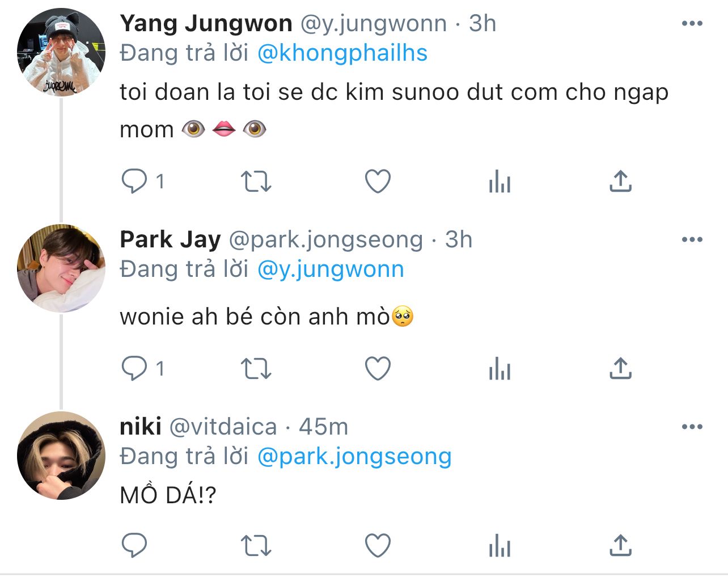
Task: Retweet Yang Jungwon's tweet
Action: pyautogui.click(x=256, y=182)
